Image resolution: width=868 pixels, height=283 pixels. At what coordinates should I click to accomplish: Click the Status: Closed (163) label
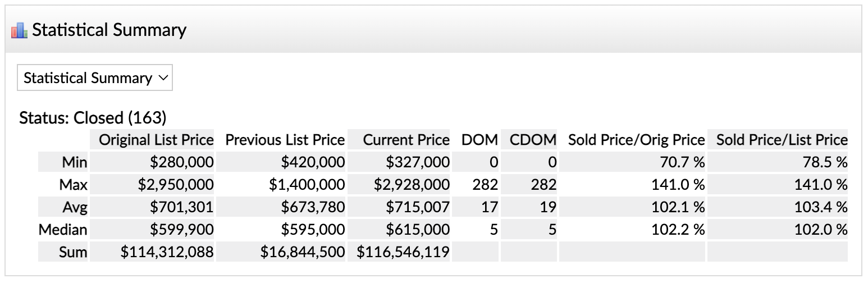[93, 118]
